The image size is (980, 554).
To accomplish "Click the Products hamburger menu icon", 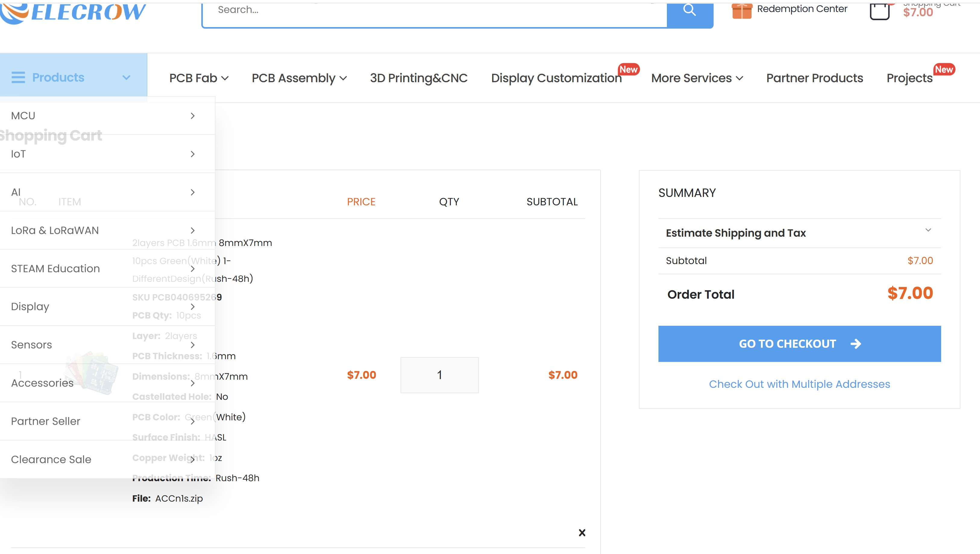I will tap(18, 77).
